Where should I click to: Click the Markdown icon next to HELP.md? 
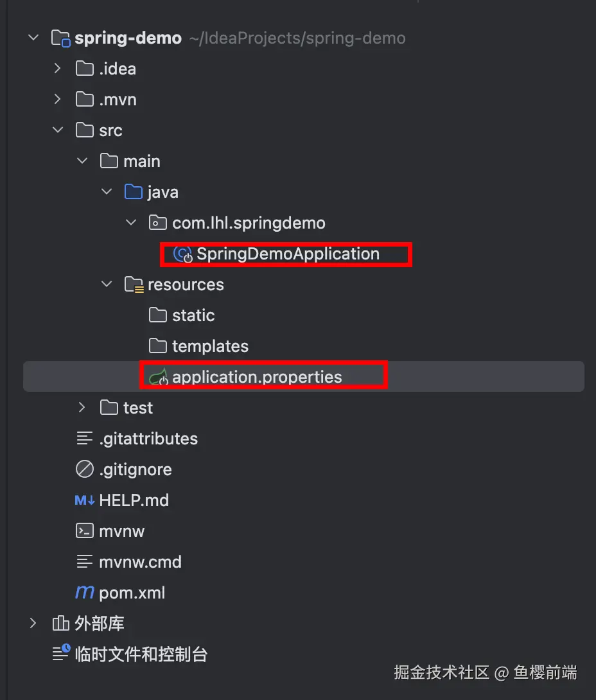[85, 500]
